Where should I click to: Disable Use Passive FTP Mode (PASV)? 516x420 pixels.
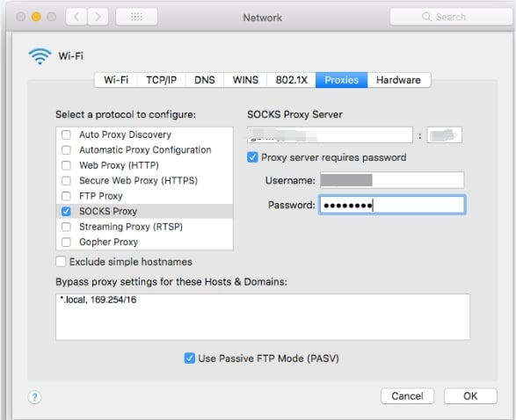[190, 358]
